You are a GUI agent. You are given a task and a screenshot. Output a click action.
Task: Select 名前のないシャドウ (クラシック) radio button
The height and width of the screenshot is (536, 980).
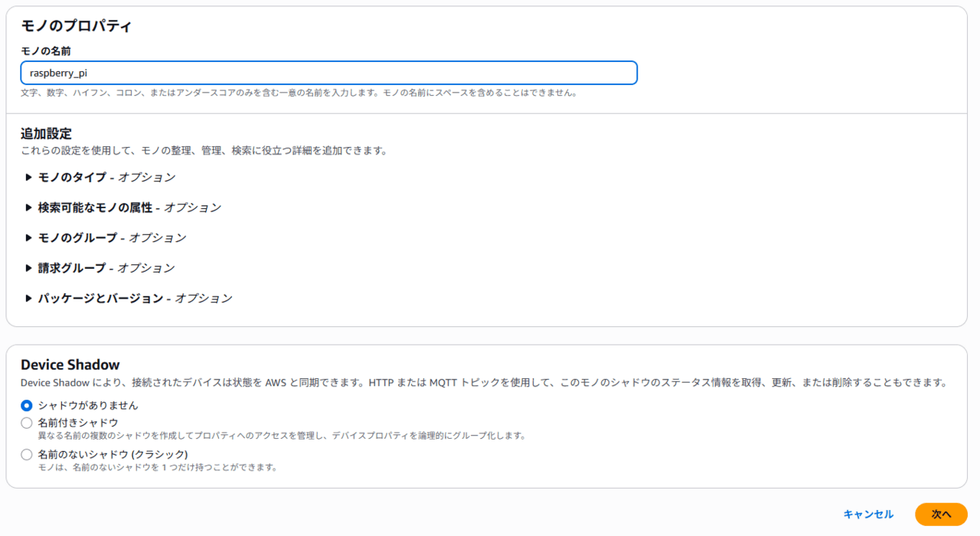(x=27, y=455)
